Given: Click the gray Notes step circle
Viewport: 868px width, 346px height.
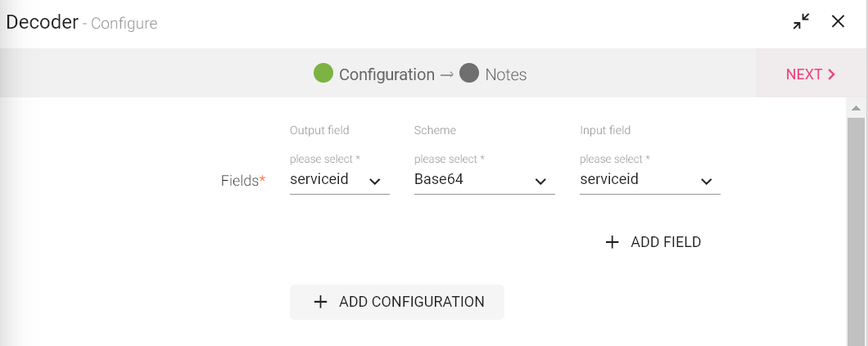Looking at the screenshot, I should point(469,74).
